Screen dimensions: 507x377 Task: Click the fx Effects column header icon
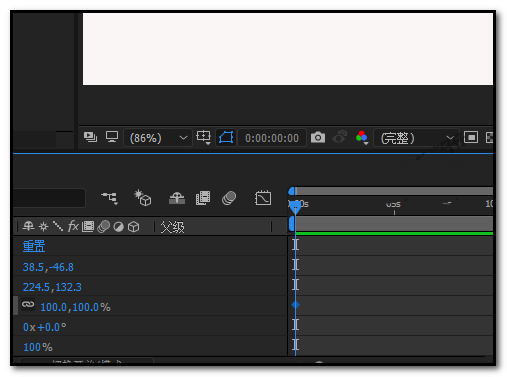pyautogui.click(x=73, y=226)
